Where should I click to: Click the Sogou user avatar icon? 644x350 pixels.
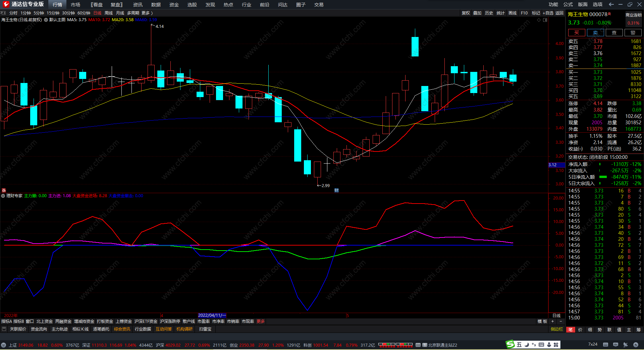click(549, 345)
